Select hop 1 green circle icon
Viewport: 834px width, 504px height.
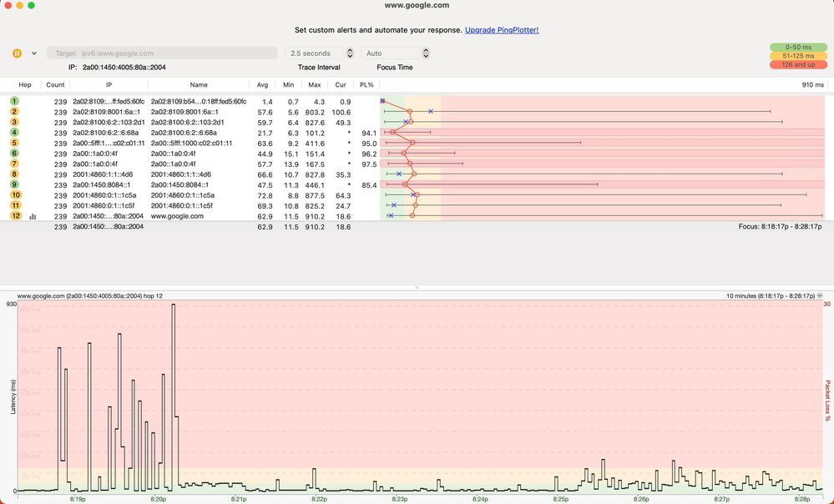click(14, 101)
